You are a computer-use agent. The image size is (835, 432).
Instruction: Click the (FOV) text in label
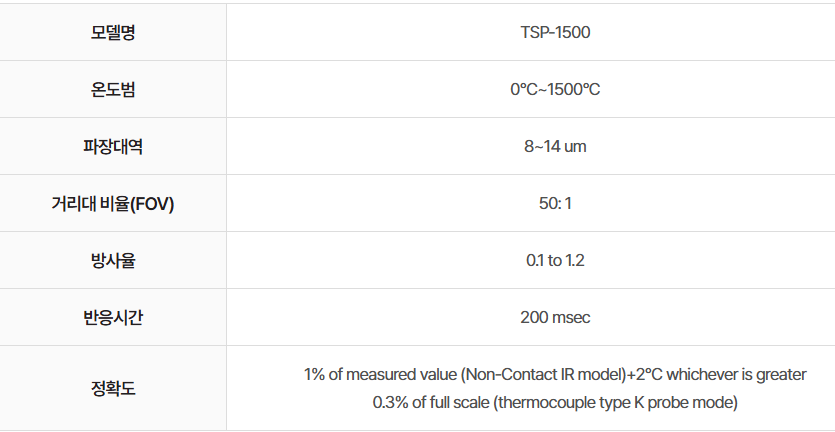(x=153, y=203)
